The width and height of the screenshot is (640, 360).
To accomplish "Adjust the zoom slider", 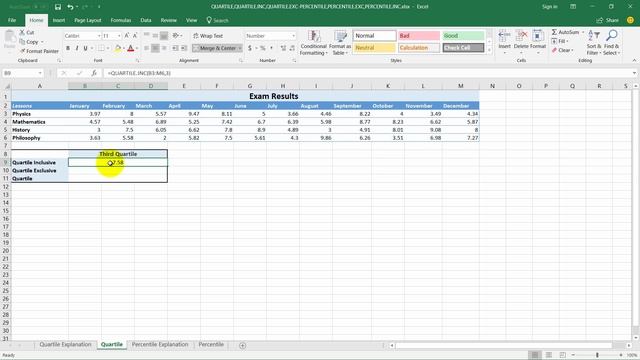I will pyautogui.click(x=597, y=355).
